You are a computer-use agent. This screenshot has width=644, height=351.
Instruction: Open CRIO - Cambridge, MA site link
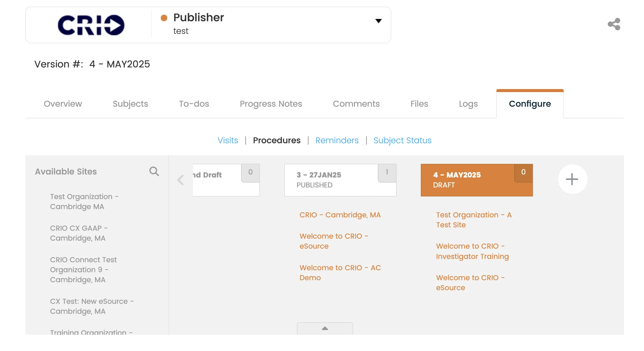[340, 215]
